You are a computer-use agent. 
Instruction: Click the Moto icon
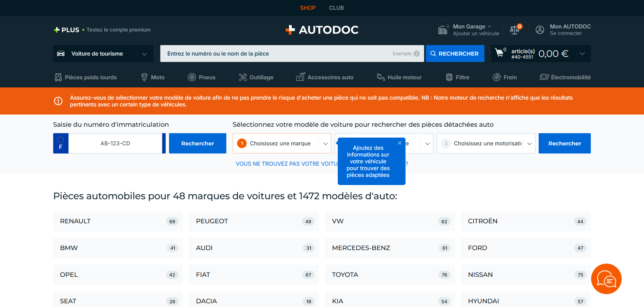click(144, 77)
